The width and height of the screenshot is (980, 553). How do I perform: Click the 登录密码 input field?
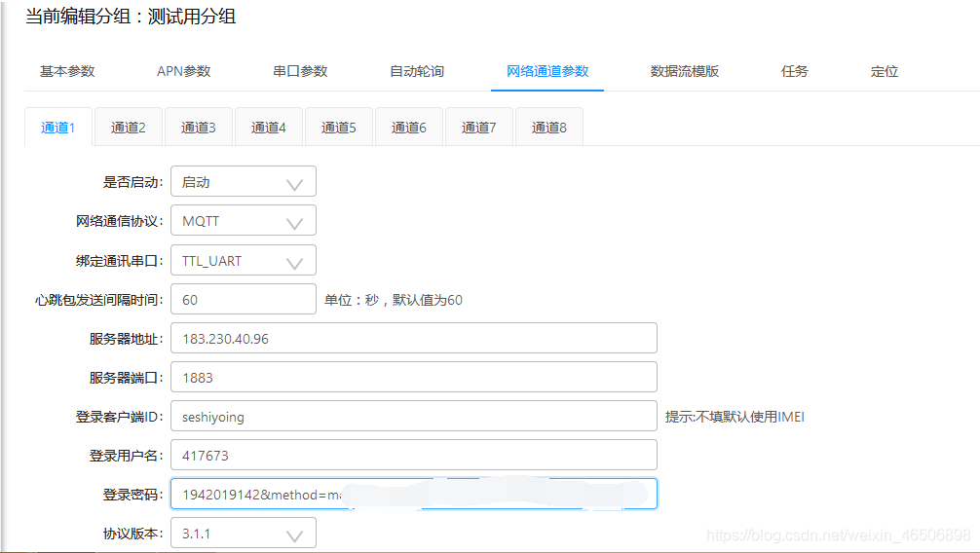pyautogui.click(x=414, y=494)
